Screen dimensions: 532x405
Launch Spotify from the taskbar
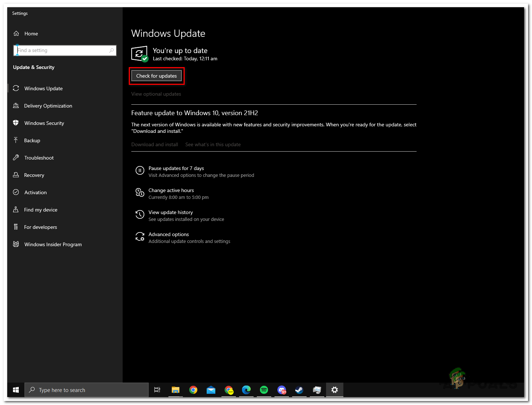pos(264,390)
